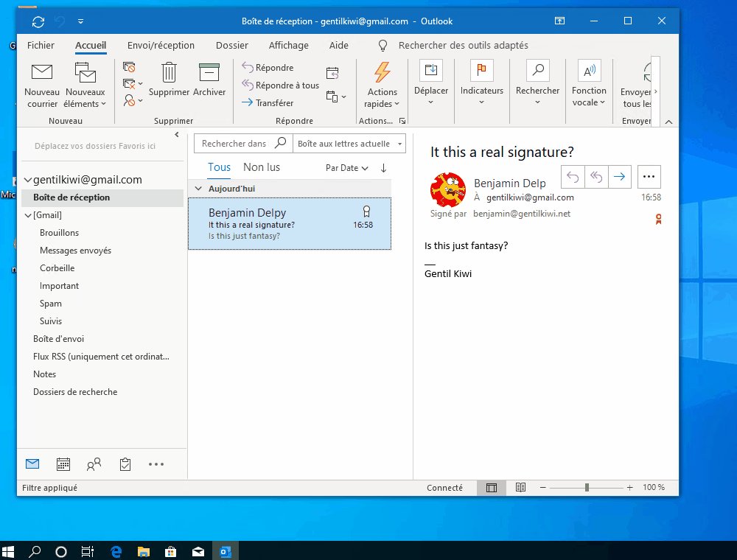This screenshot has width=737, height=560.
Task: Switch to the Contacts people icon
Action: (x=94, y=464)
